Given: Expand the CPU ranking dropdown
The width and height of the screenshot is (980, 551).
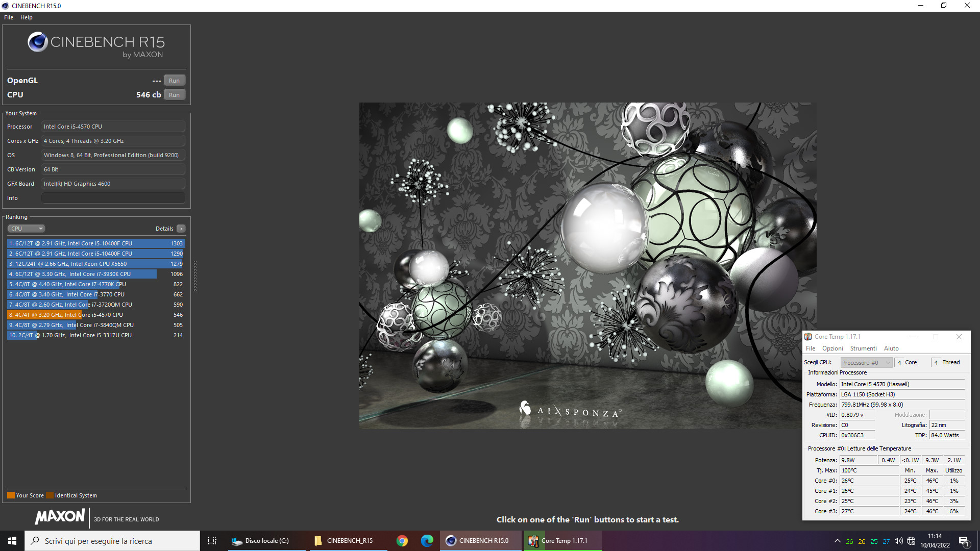Looking at the screenshot, I should pyautogui.click(x=27, y=229).
